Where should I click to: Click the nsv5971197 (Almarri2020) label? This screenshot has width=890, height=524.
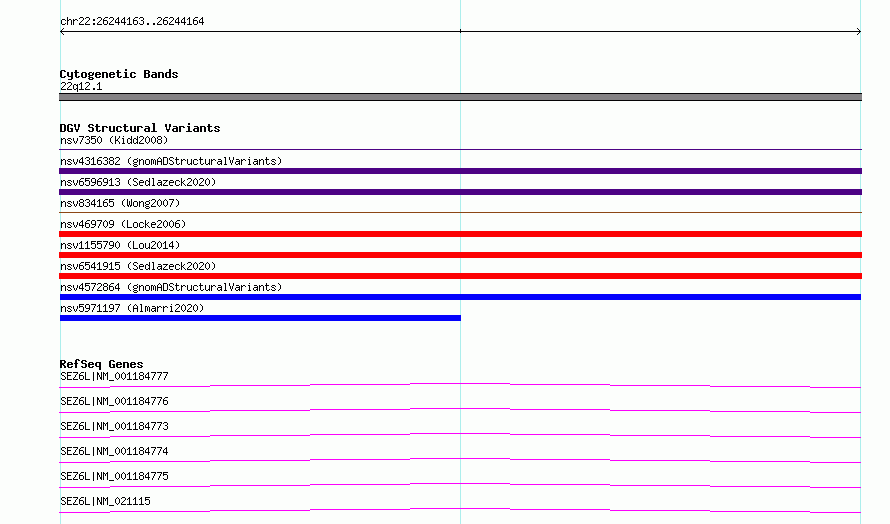pyautogui.click(x=132, y=308)
